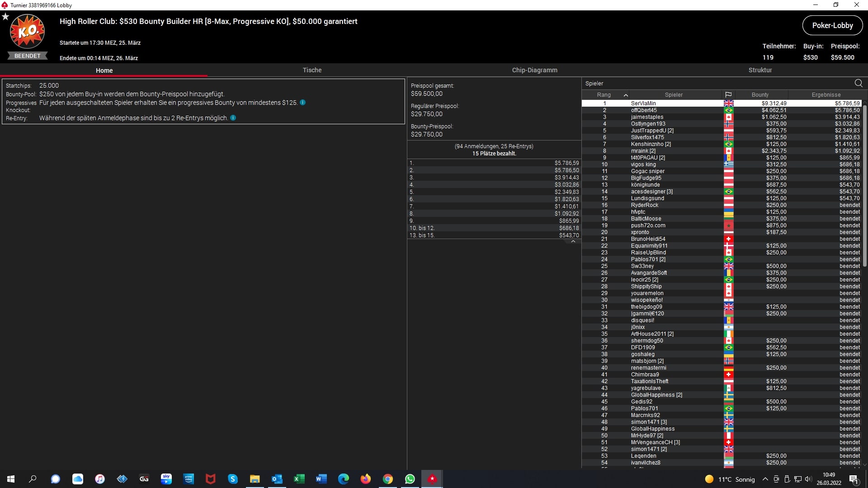The height and width of the screenshot is (488, 868).
Task: Click the K.O. tournament logo
Action: [x=28, y=32]
